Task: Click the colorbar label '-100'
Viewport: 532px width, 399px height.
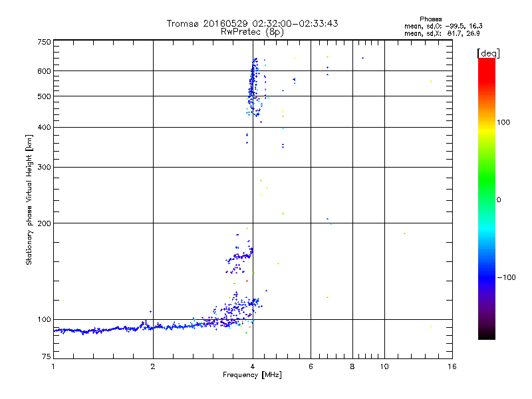Action: [506, 277]
